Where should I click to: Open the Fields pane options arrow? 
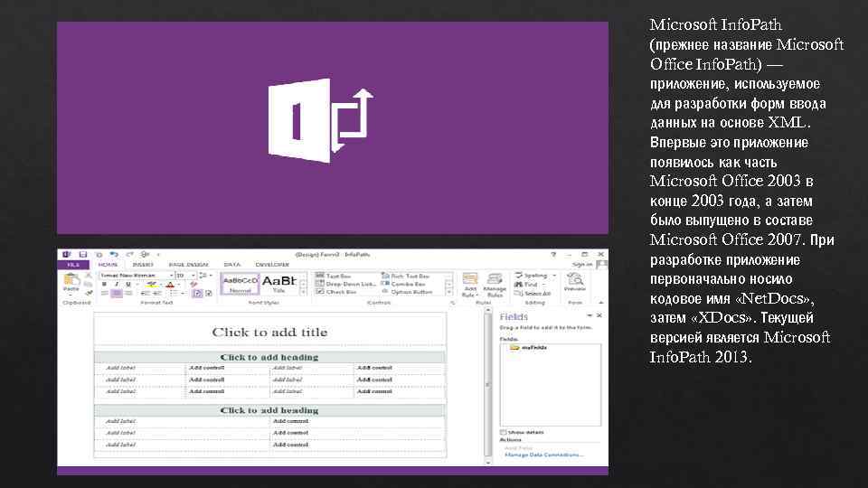590,315
